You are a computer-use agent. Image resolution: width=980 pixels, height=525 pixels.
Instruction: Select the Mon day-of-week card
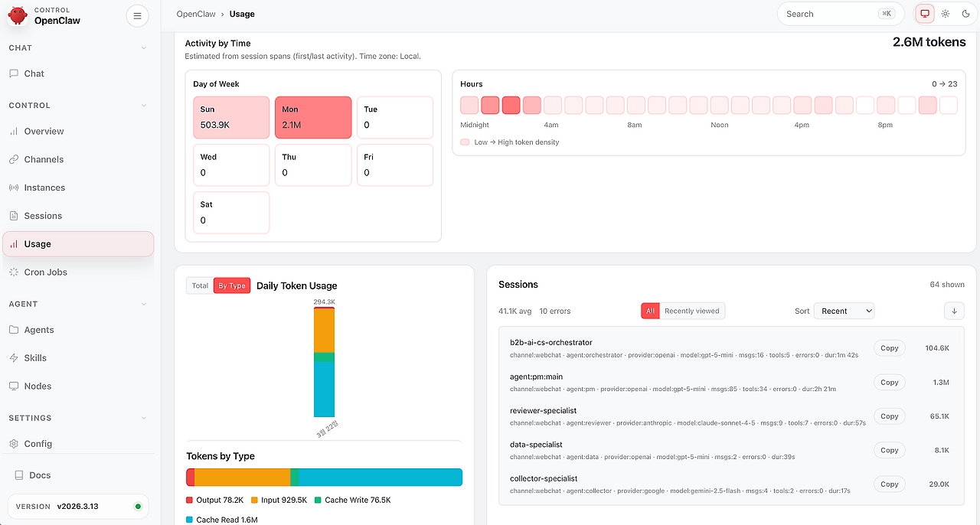313,117
